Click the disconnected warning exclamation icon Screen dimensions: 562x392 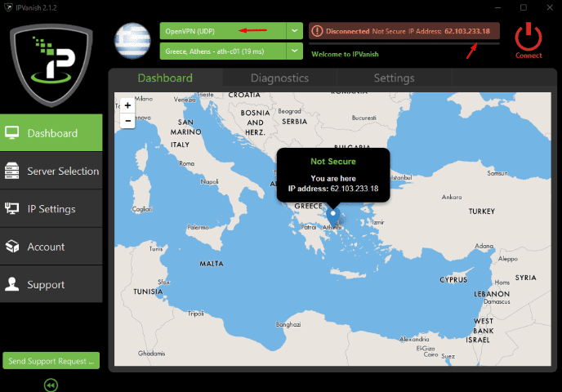pyautogui.click(x=317, y=31)
